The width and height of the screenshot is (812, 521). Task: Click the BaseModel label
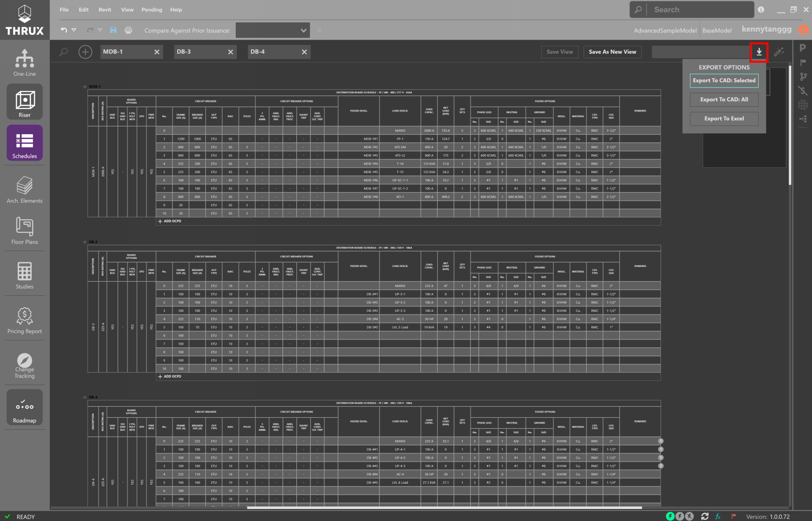(x=717, y=30)
